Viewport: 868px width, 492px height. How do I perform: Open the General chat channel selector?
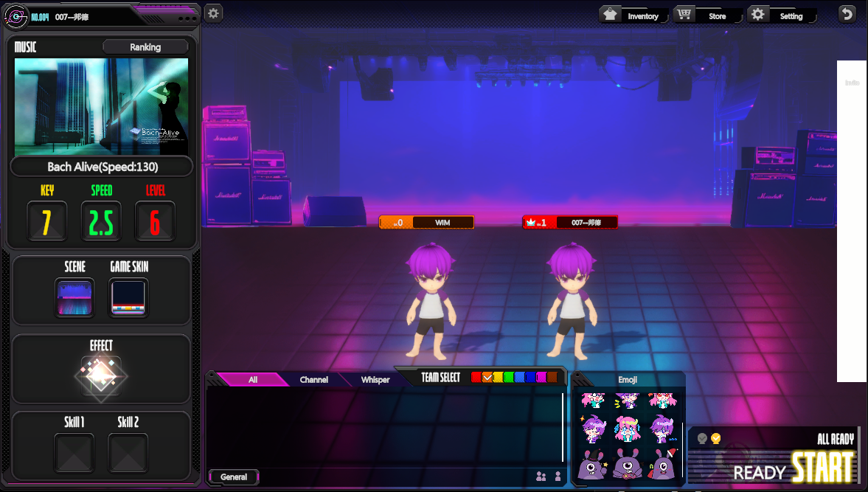pos(233,477)
